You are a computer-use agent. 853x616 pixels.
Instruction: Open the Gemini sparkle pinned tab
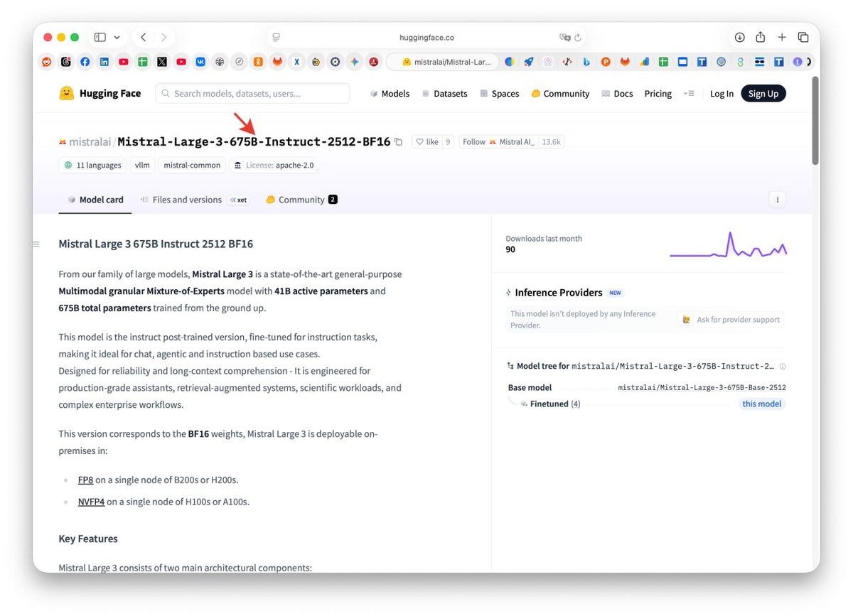354,62
